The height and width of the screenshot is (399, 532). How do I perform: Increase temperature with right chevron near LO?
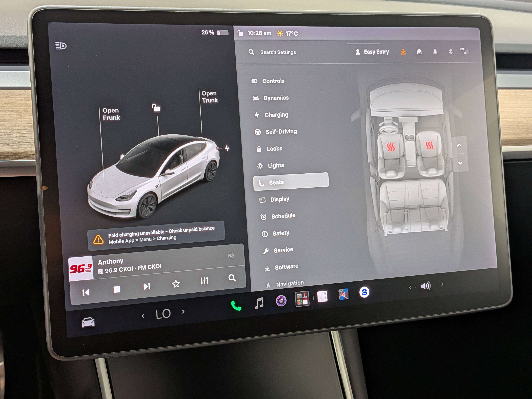[183, 312]
